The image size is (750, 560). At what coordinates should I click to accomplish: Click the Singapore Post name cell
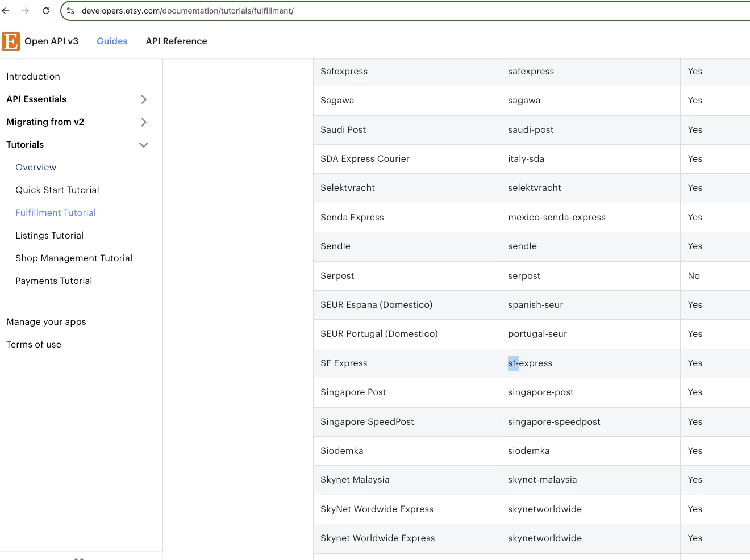(407, 392)
